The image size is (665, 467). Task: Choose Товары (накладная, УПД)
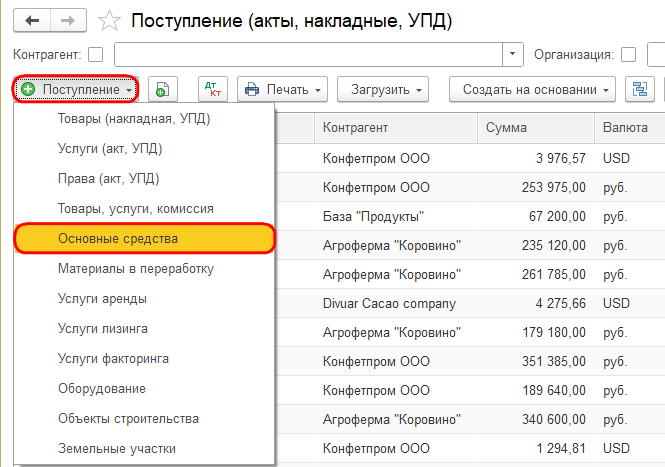(x=144, y=118)
